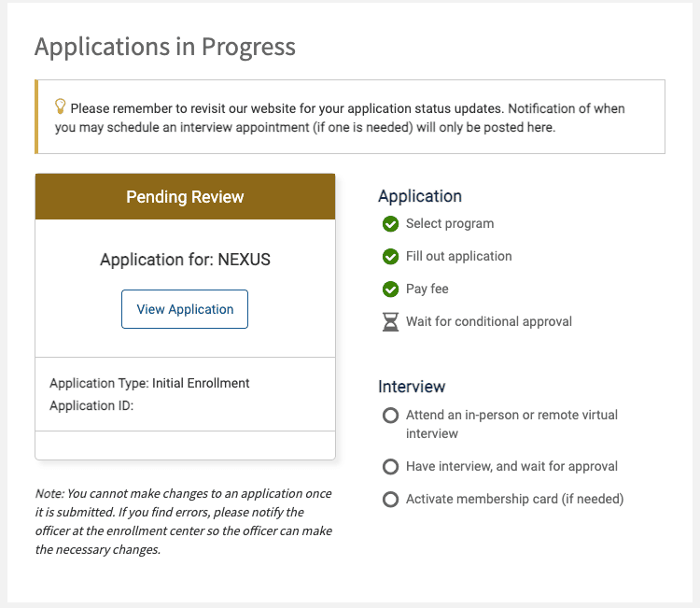
Task: Click the Pending Review status header
Action: [x=185, y=197]
